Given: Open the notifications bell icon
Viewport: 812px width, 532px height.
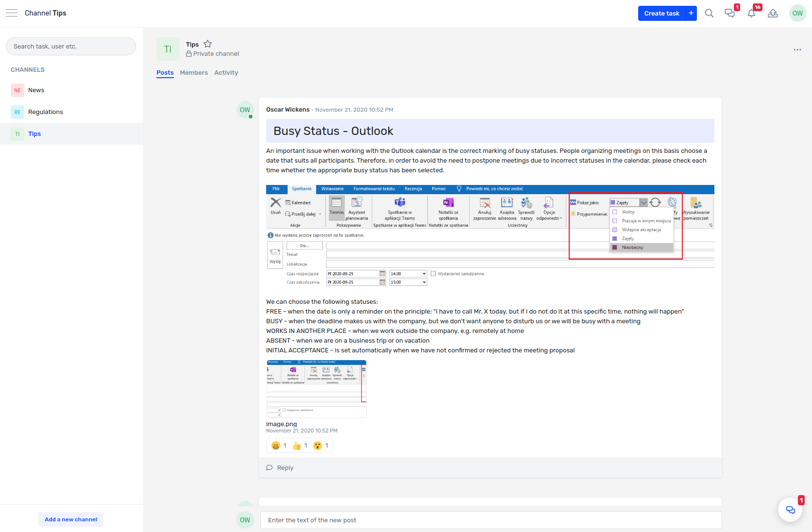Looking at the screenshot, I should 751,14.
